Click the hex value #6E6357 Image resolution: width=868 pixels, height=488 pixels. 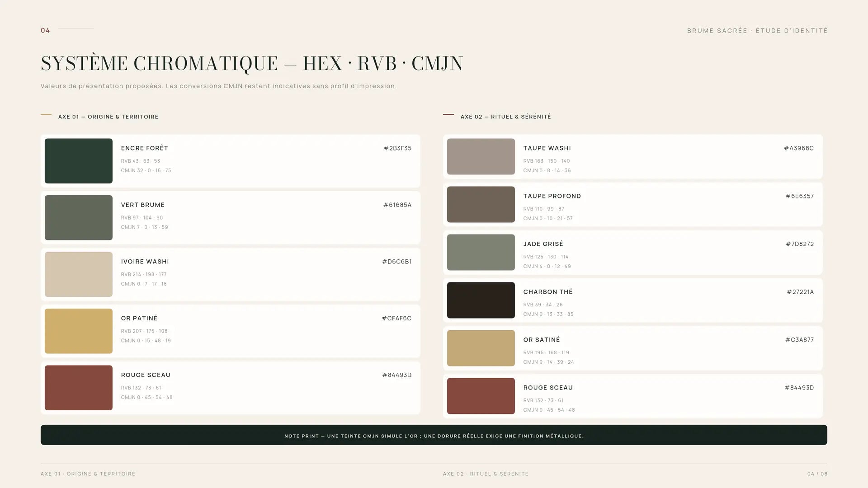(800, 196)
